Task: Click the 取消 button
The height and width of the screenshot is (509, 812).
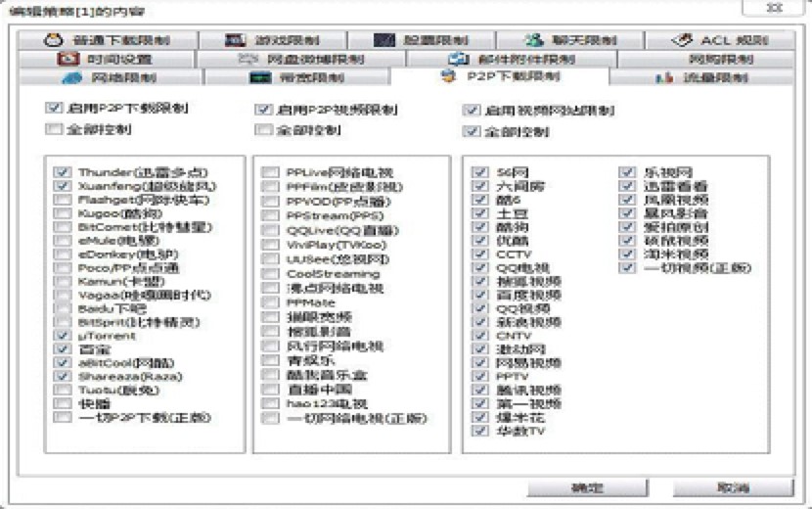Action: point(734,487)
